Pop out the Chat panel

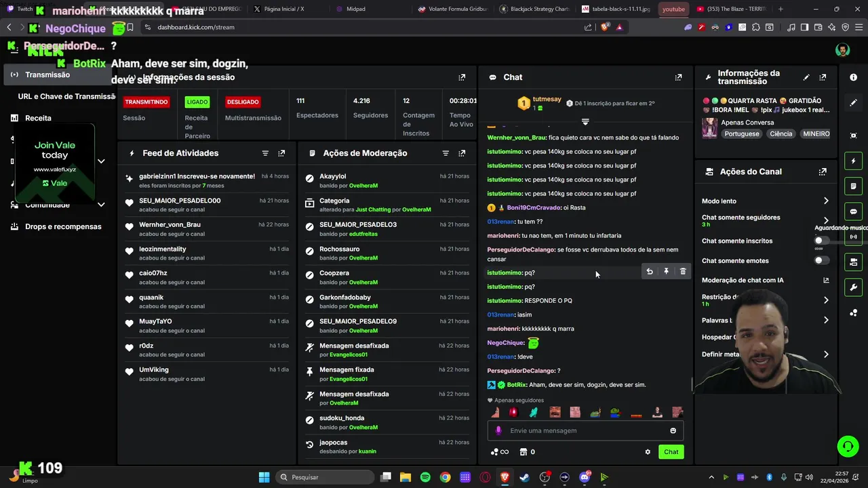(678, 77)
